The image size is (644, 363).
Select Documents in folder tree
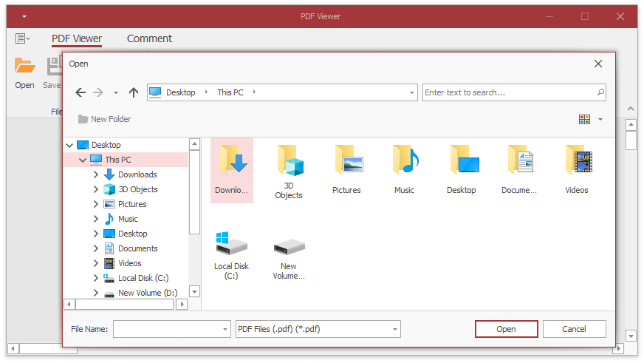[x=138, y=248]
